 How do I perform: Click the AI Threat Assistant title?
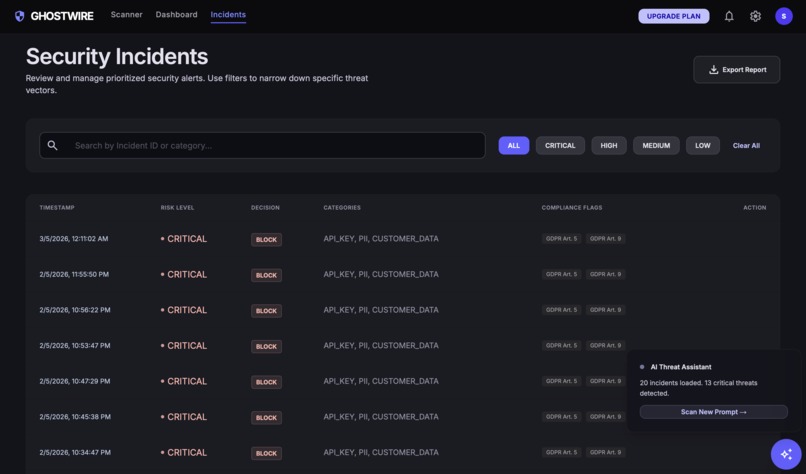point(681,367)
